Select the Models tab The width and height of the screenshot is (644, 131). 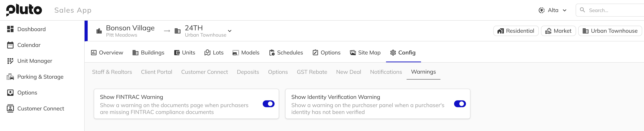[246, 53]
